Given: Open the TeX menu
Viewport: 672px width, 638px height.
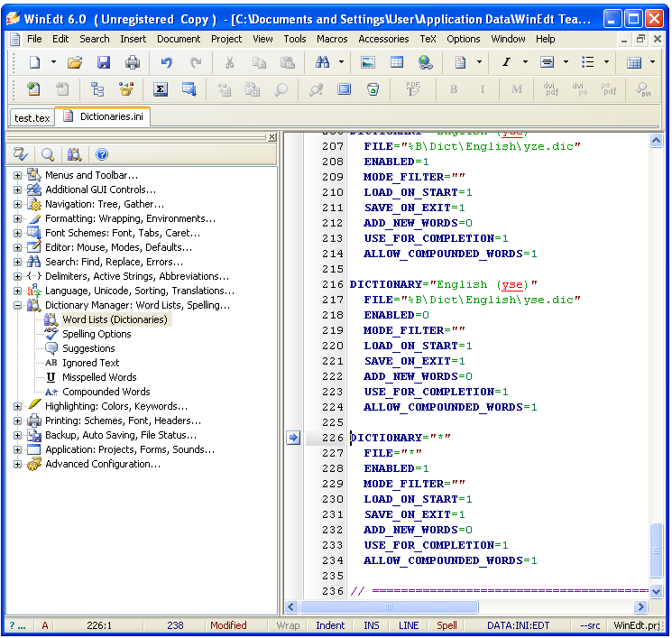Looking at the screenshot, I should coord(428,39).
